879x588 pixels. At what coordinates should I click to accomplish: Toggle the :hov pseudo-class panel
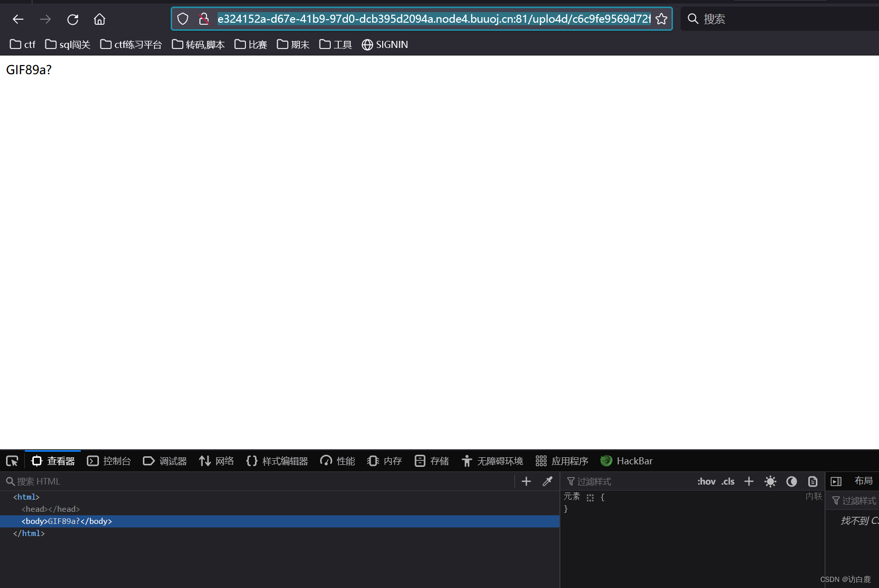coord(706,481)
